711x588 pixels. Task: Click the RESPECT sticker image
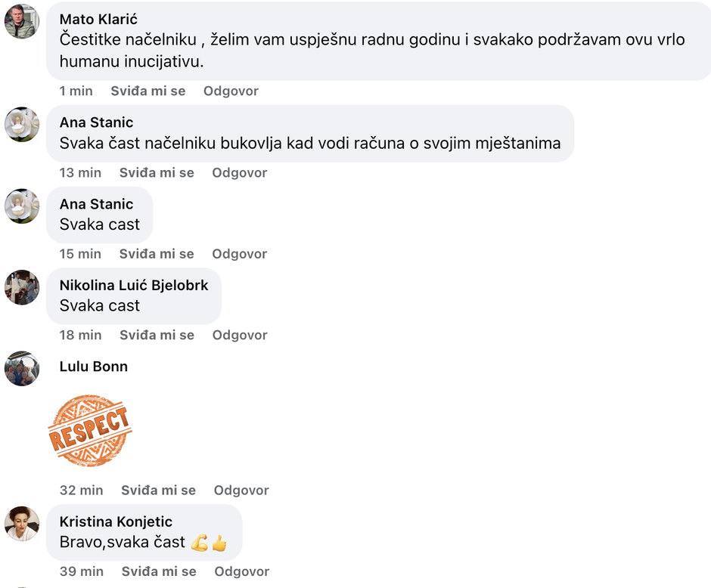[89, 430]
